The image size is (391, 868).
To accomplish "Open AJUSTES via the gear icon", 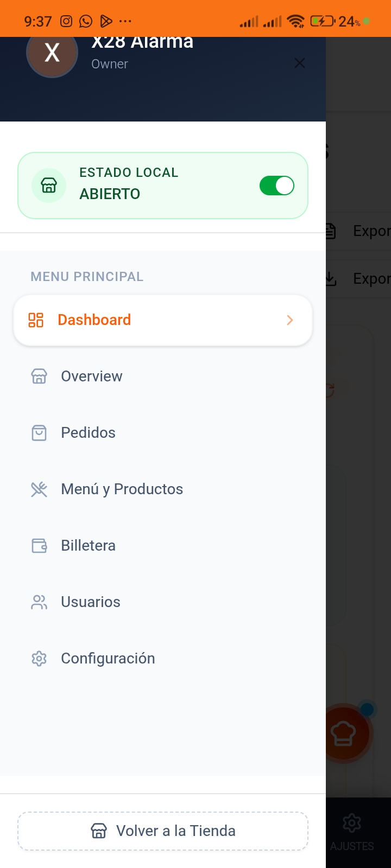I will [x=351, y=822].
